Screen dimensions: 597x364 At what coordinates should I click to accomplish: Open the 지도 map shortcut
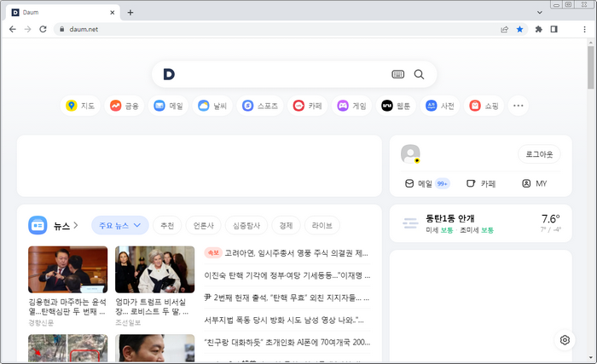(x=80, y=106)
